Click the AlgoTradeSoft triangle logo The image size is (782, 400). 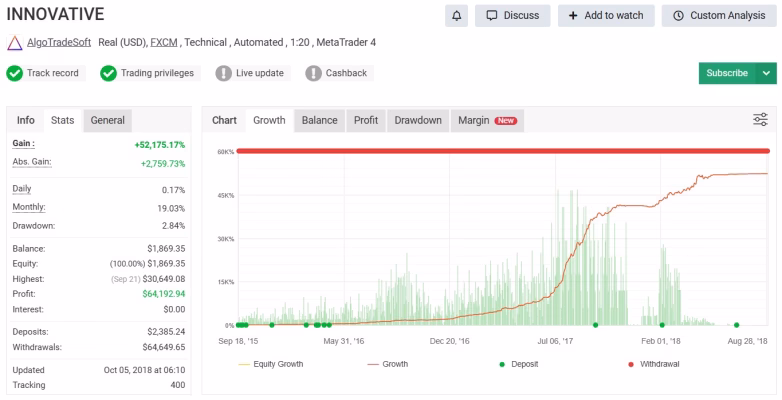click(14, 43)
